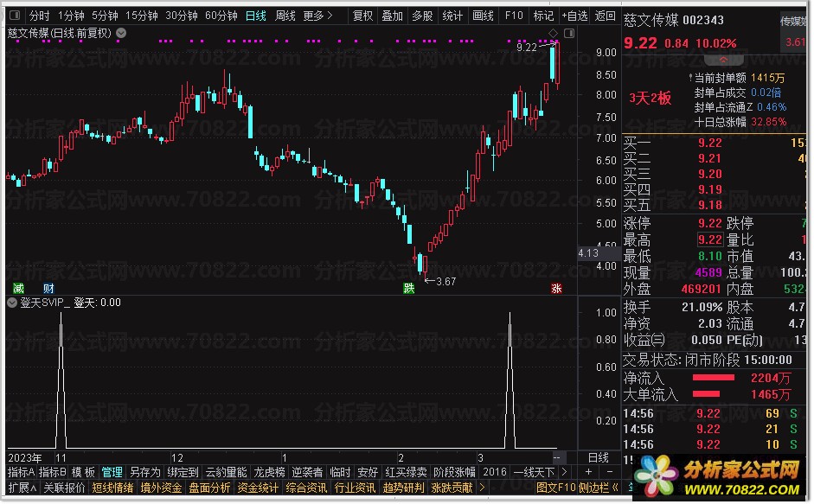Show more tabs after 涨跌贡献
This screenshot has width=814, height=504.
[x=483, y=488]
